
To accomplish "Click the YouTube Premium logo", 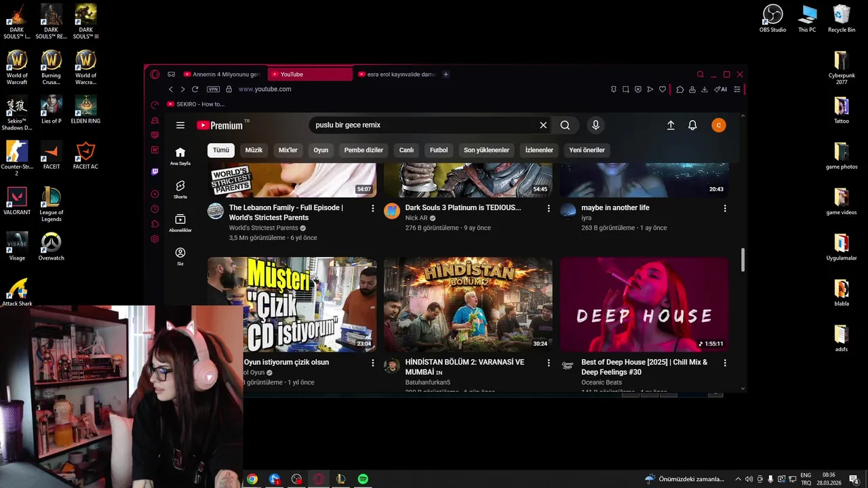I will (220, 125).
